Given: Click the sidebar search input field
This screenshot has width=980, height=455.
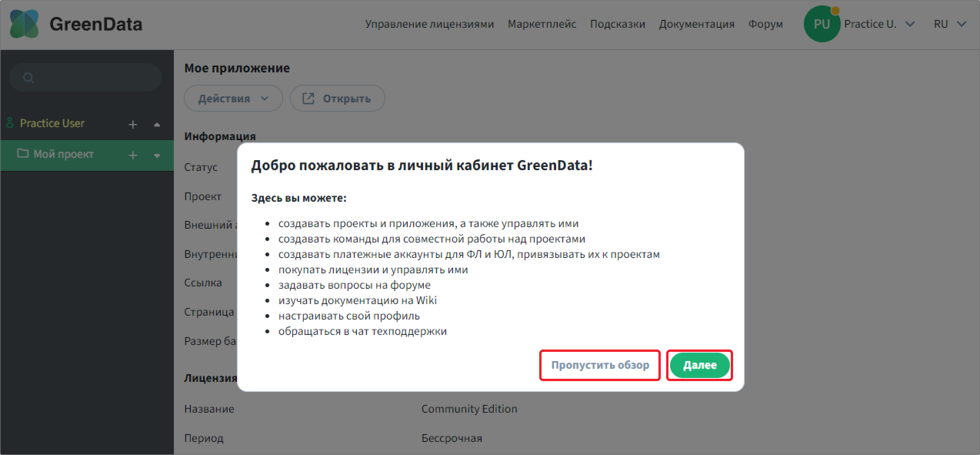Looking at the screenshot, I should (x=85, y=77).
